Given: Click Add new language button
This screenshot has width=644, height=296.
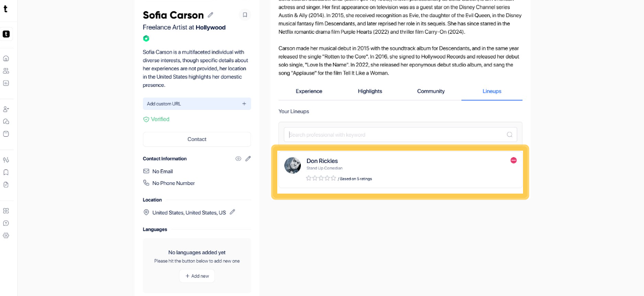Looking at the screenshot, I should [197, 276].
